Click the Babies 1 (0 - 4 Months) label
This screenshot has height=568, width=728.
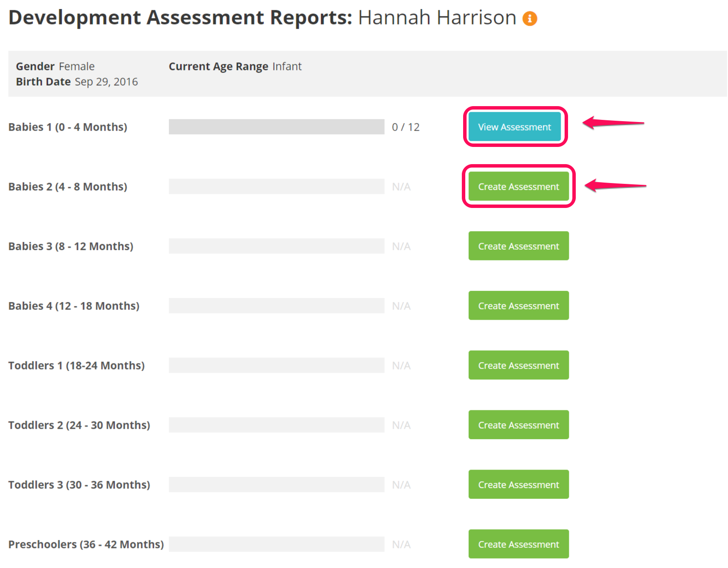(68, 127)
